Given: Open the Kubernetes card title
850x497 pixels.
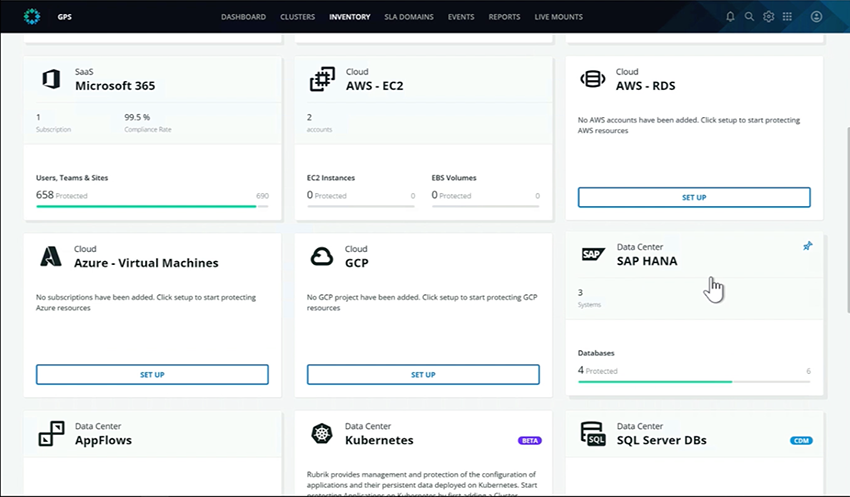Looking at the screenshot, I should pyautogui.click(x=379, y=440).
